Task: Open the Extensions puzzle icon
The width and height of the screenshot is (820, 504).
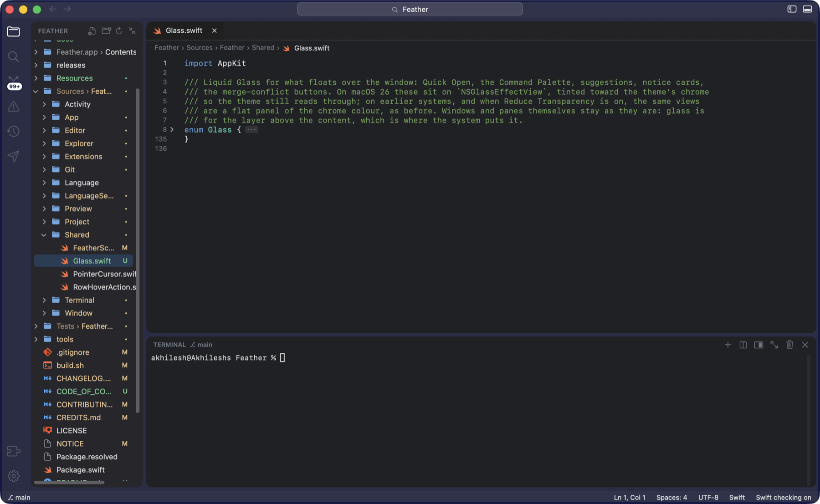Action: pos(14,451)
